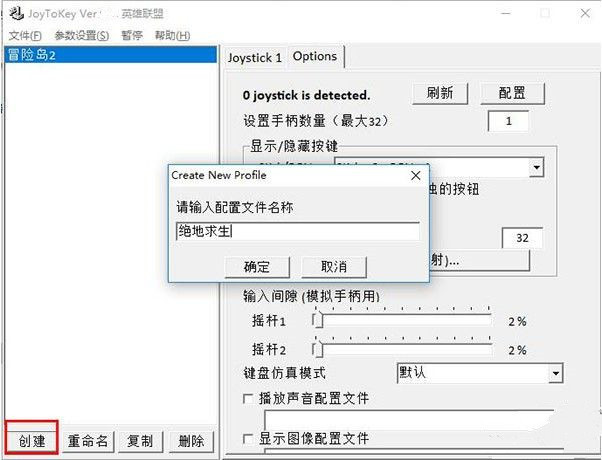Click the 复制 copy button
Screen dimensions: 602x460
tap(140, 441)
